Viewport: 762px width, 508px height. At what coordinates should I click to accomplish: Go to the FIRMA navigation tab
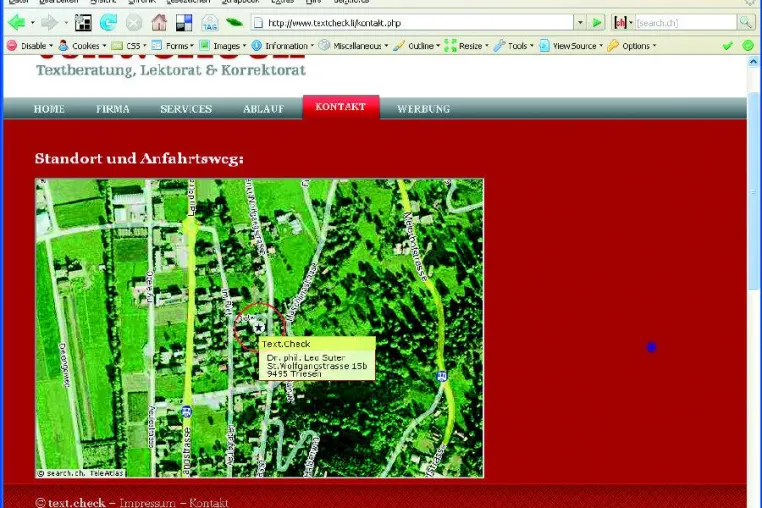click(113, 109)
